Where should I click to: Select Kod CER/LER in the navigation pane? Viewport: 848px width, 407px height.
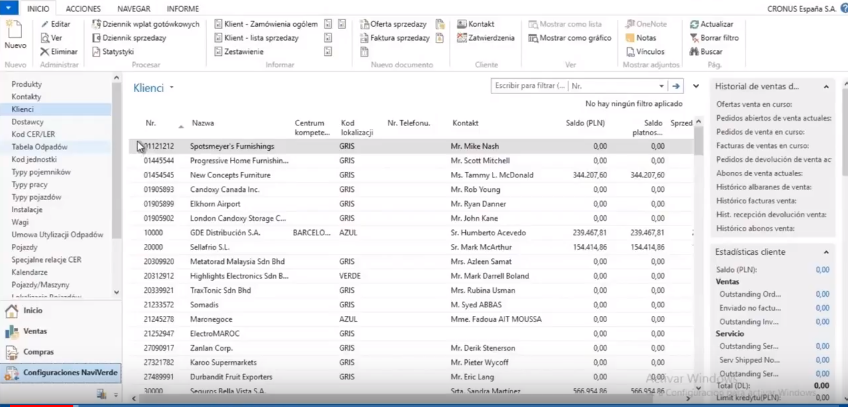point(33,135)
